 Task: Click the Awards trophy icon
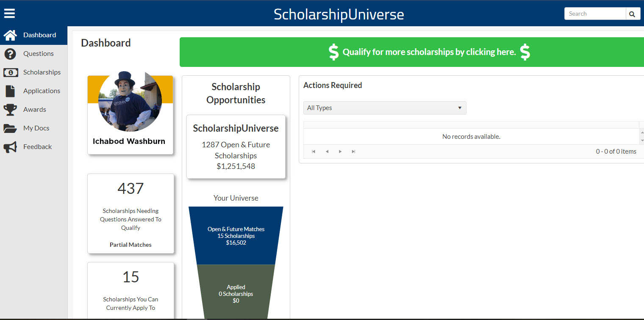tap(10, 110)
